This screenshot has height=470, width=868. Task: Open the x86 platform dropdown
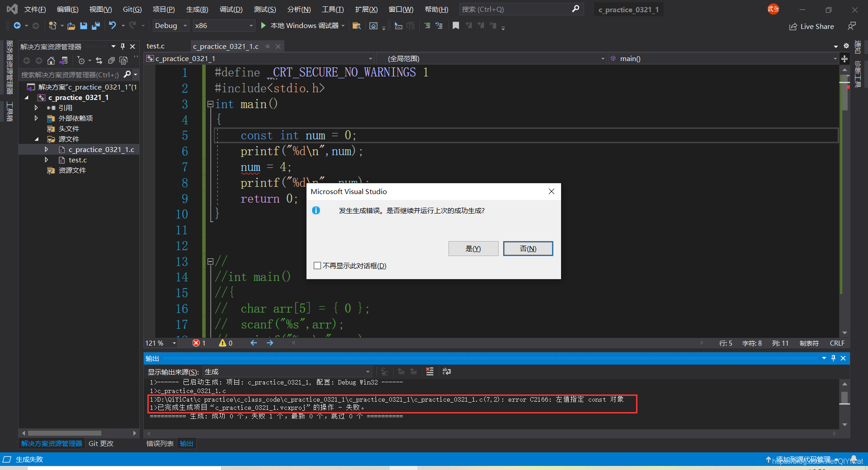tap(224, 26)
